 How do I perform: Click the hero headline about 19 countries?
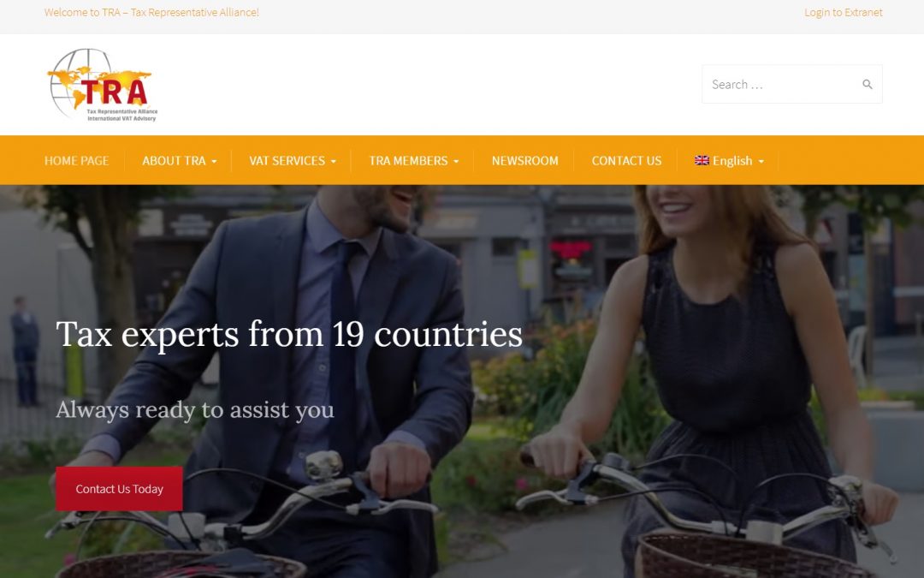(289, 335)
